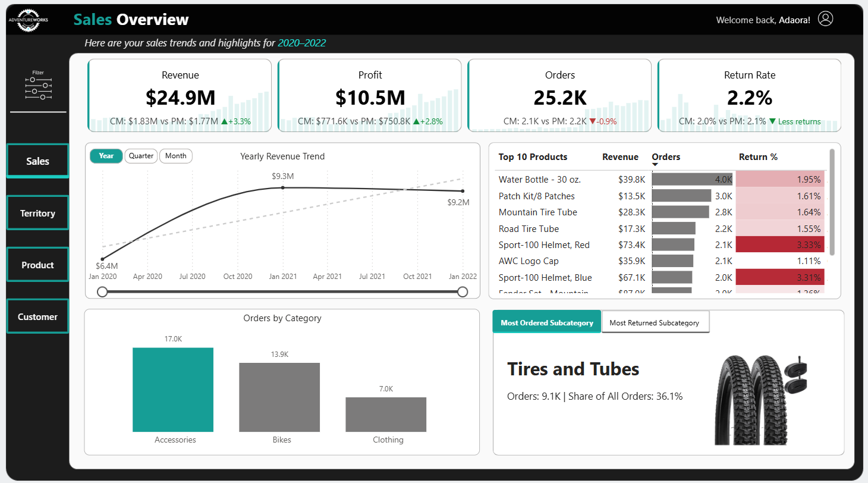Click the Revenue up-trend indicator +3.3%
This screenshot has width=868, height=483.
[x=236, y=121]
